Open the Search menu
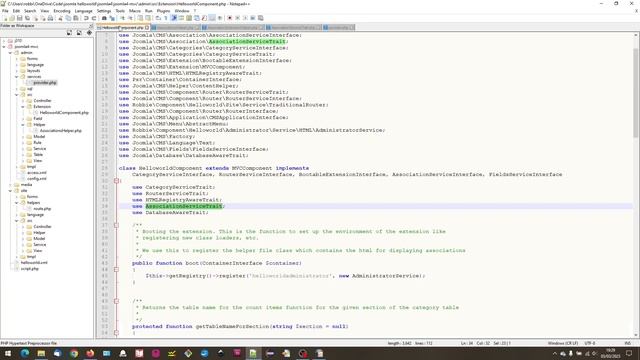The width and height of the screenshot is (640, 360). [x=30, y=11]
